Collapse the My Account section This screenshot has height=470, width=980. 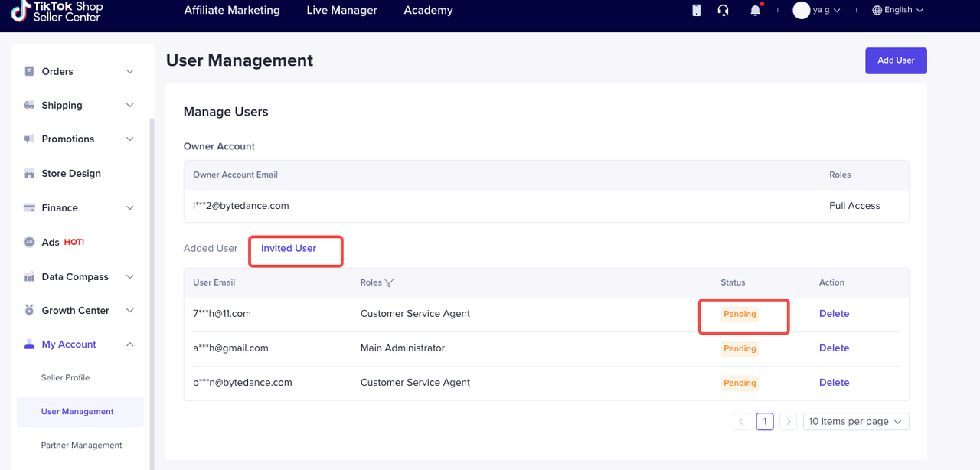click(x=129, y=344)
